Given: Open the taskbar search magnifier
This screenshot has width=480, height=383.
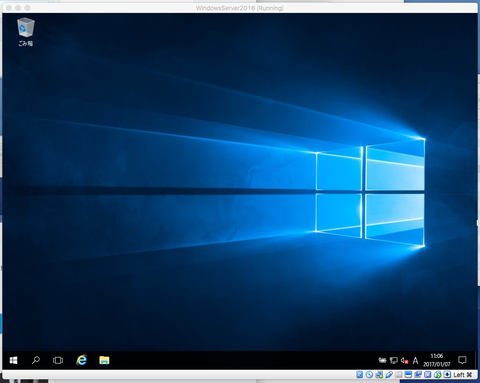Looking at the screenshot, I should click(x=36, y=360).
